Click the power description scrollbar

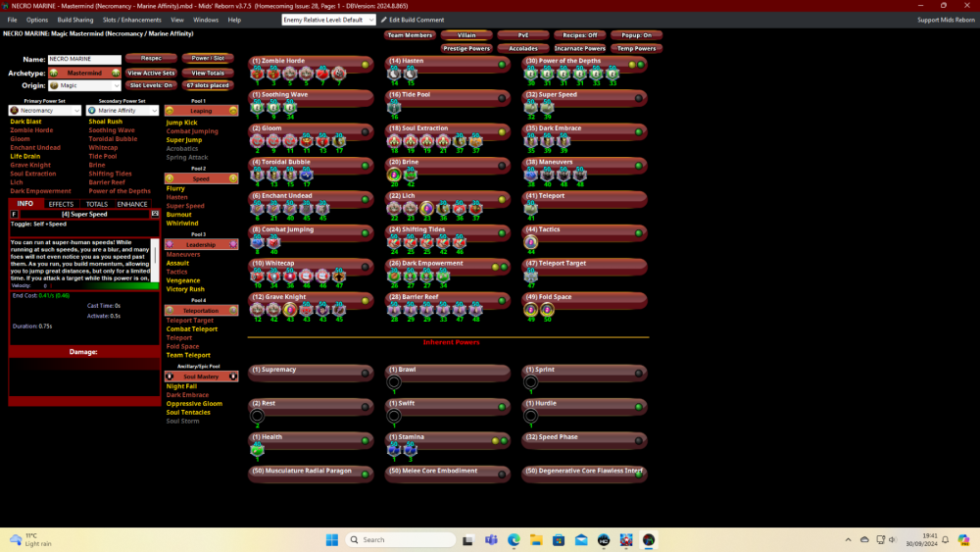point(156,260)
